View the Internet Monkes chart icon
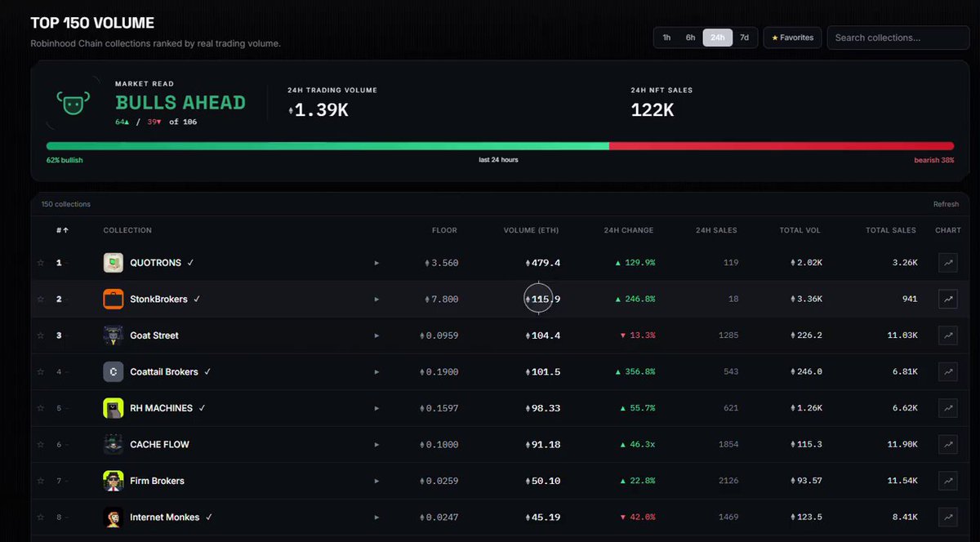 pyautogui.click(x=948, y=518)
